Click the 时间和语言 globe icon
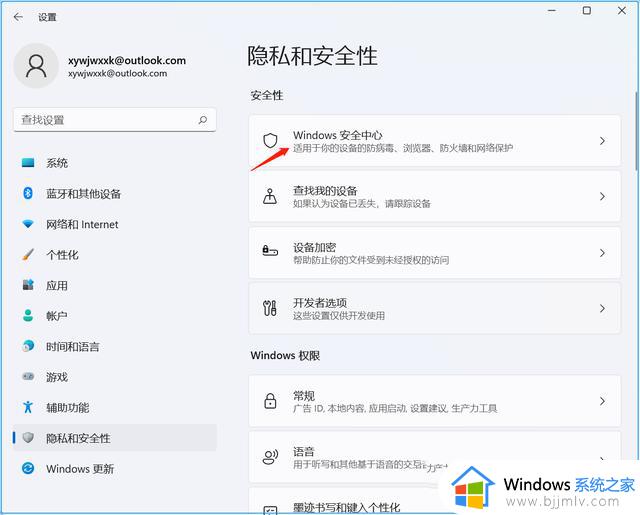The image size is (640, 515). (28, 346)
